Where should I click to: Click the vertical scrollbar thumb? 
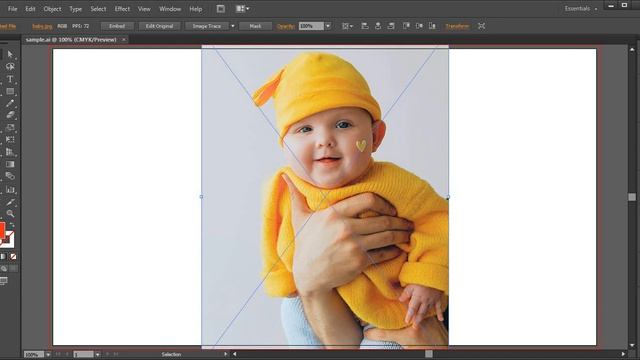pyautogui.click(x=632, y=197)
